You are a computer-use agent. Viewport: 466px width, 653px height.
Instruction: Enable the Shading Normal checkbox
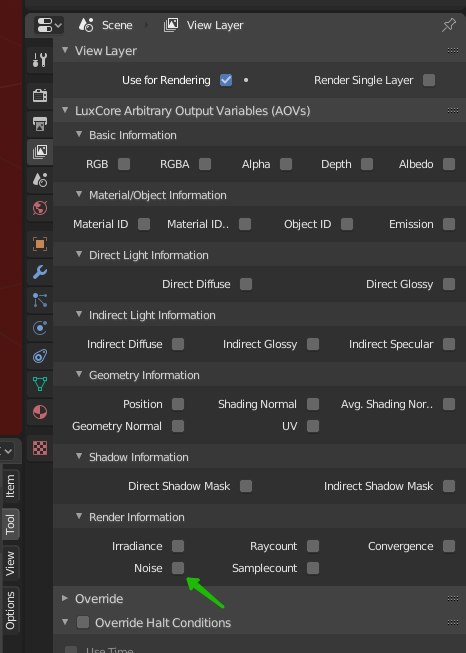pos(313,404)
